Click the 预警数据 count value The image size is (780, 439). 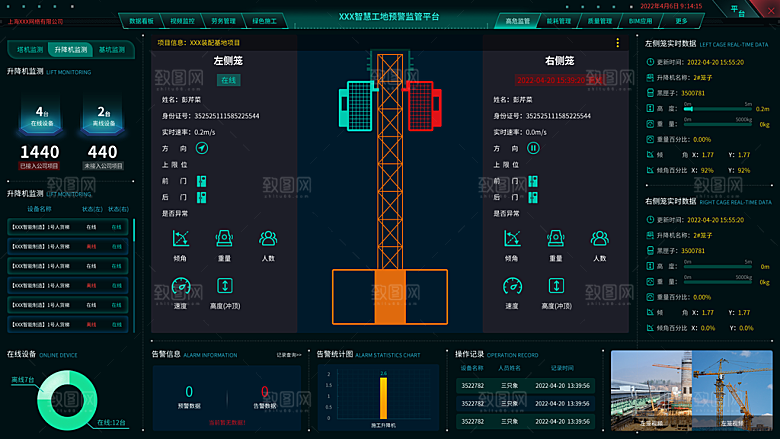pos(189,391)
